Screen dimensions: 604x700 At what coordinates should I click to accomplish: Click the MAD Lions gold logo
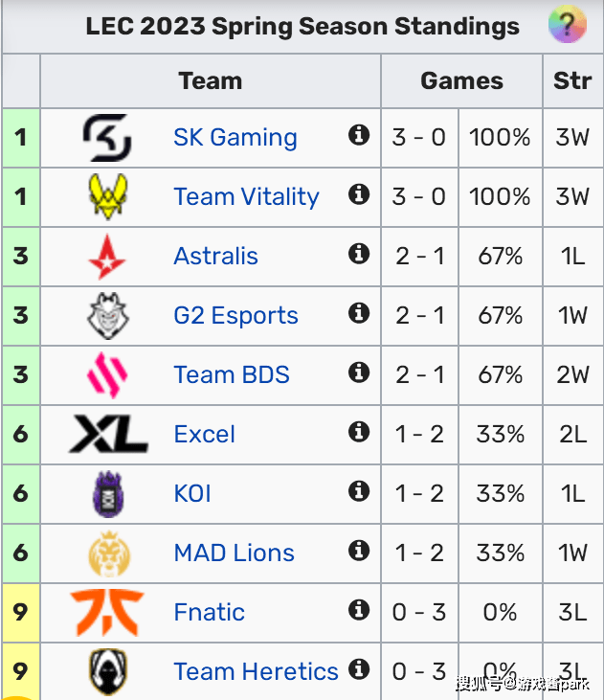tap(106, 553)
